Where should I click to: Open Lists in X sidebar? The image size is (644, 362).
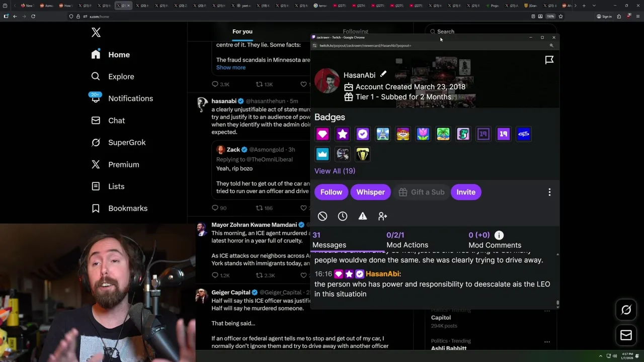(108, 187)
